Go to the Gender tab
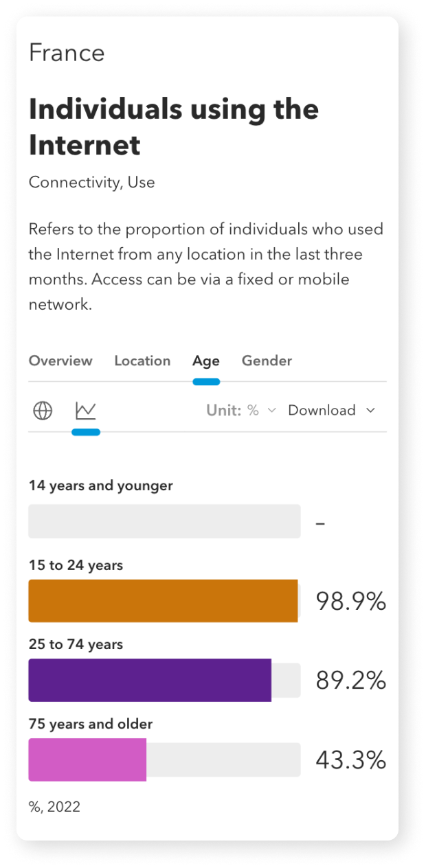 tap(267, 361)
